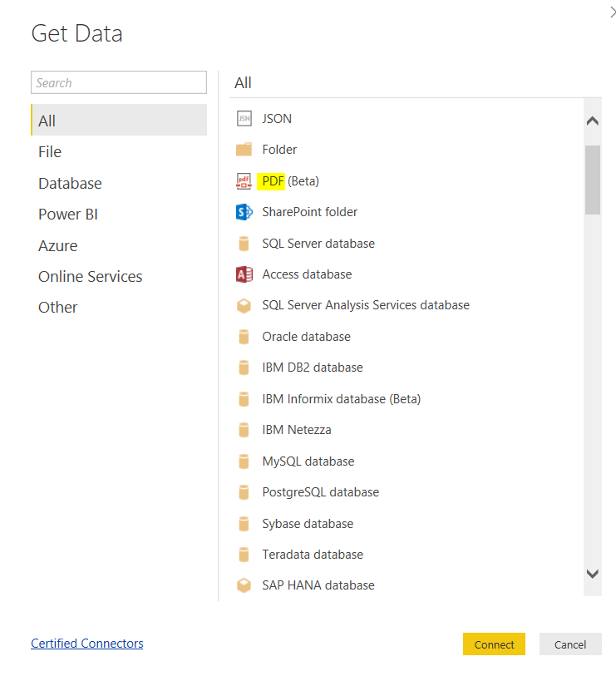
Task: Click the Teradata database icon
Action: 244,555
